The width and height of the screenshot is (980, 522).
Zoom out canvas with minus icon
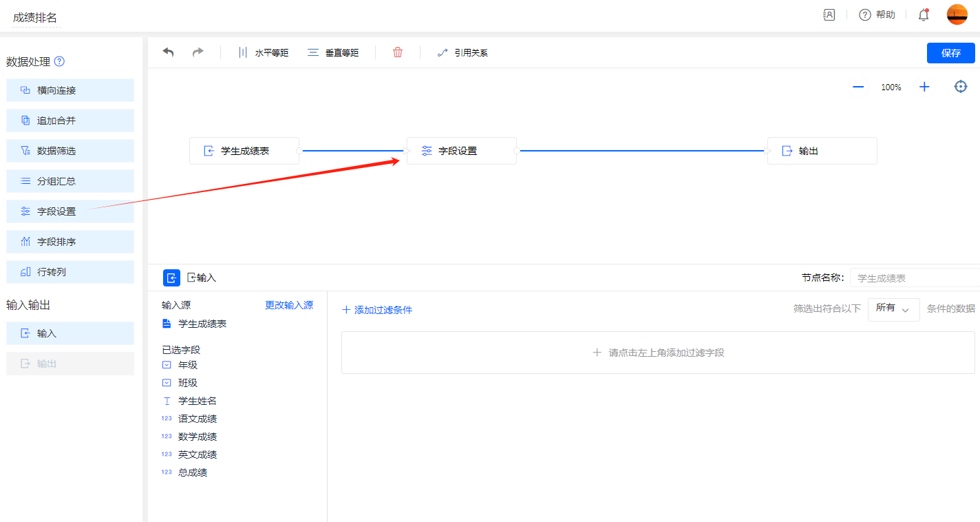[x=858, y=87]
